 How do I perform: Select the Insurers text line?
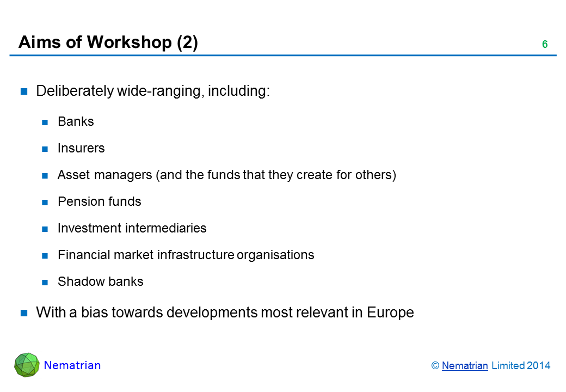pos(81,148)
